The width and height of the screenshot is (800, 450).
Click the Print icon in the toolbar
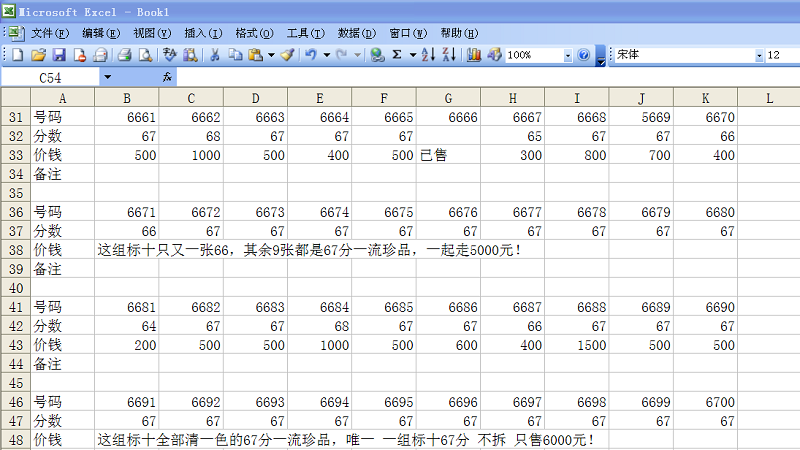pos(125,55)
